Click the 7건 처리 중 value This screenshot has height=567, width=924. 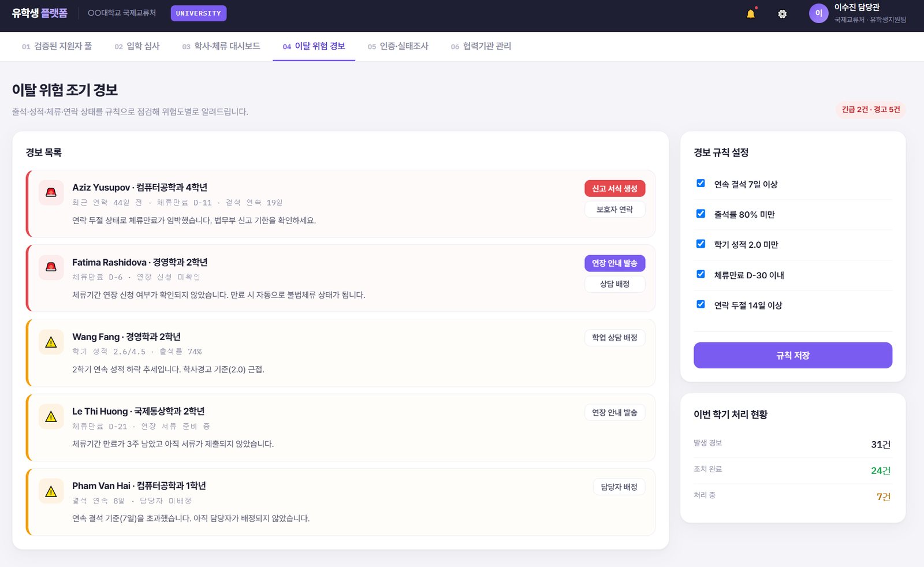884,497
